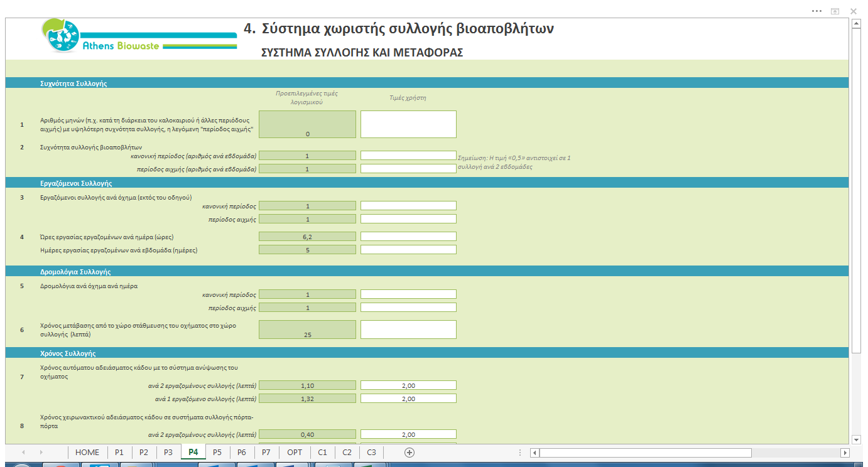Switch to the HOME sheet tab
Image resolution: width=868 pixels, height=467 pixels.
pos(87,452)
